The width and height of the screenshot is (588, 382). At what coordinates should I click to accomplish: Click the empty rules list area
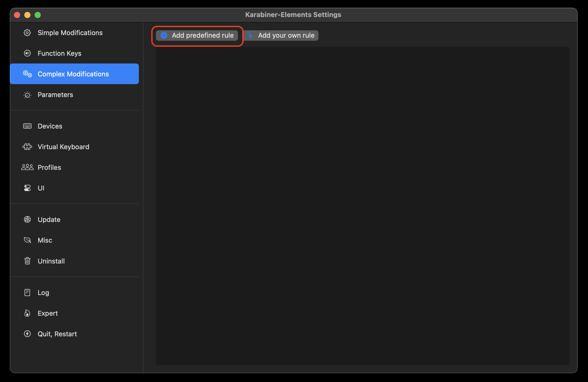point(362,206)
